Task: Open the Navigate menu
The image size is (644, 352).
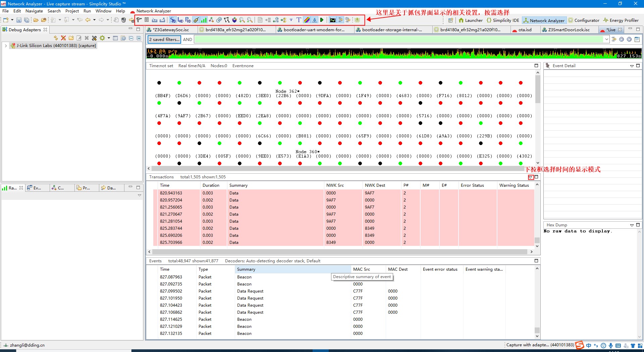Action: 34,11
